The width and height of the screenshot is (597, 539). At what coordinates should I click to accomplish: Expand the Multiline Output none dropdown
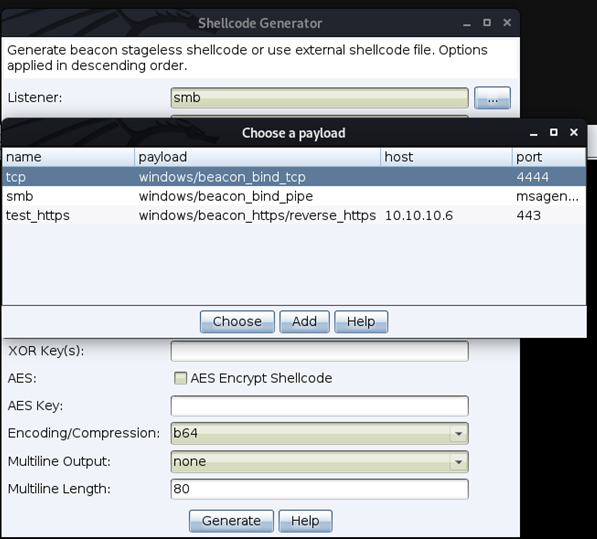point(458,462)
